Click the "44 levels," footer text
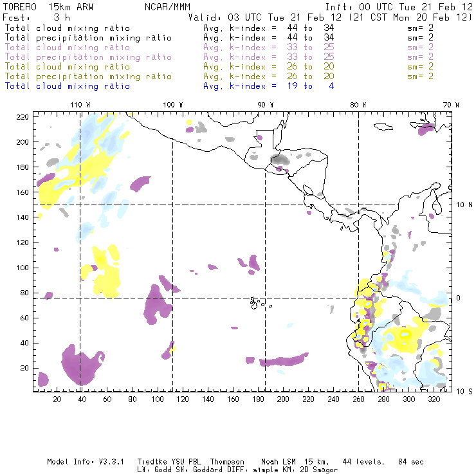Viewport: 476px width, 476px height. 363,462
